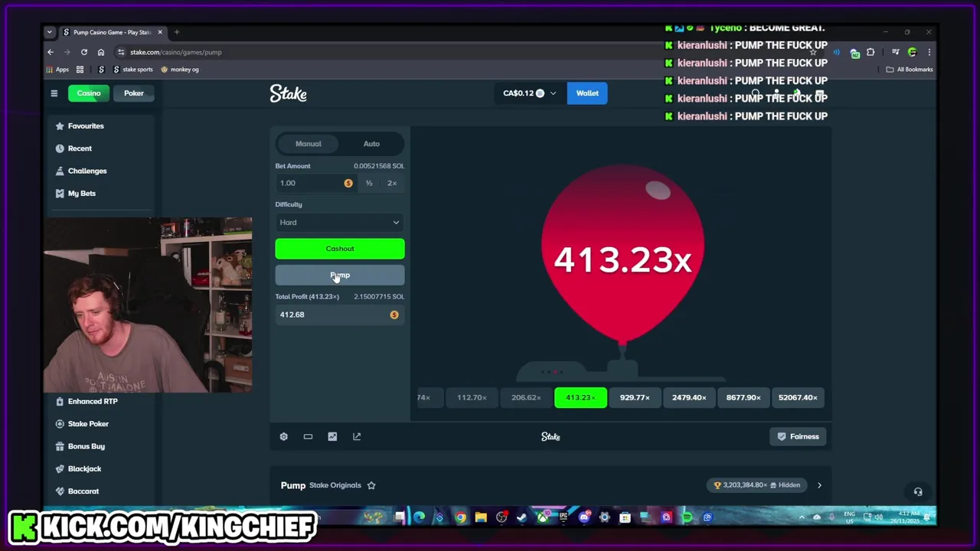Image resolution: width=980 pixels, height=551 pixels.
Task: Click the Cashout button
Action: tap(340, 249)
